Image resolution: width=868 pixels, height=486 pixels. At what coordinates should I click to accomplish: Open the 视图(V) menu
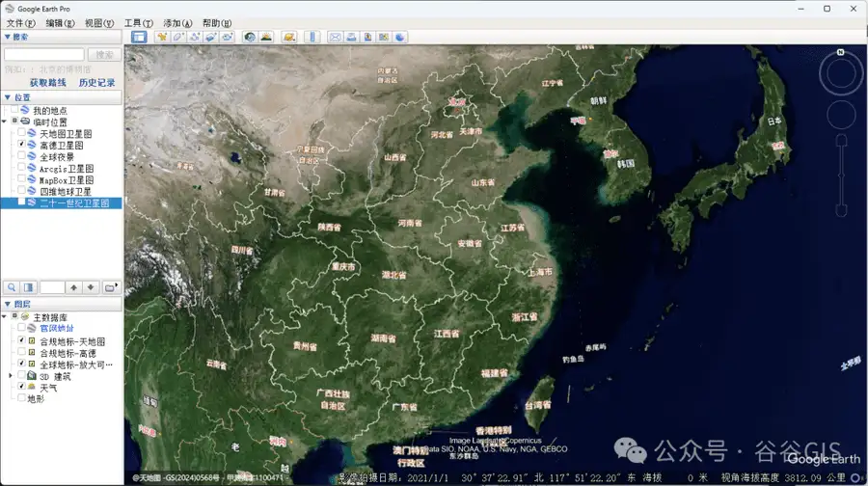(99, 23)
